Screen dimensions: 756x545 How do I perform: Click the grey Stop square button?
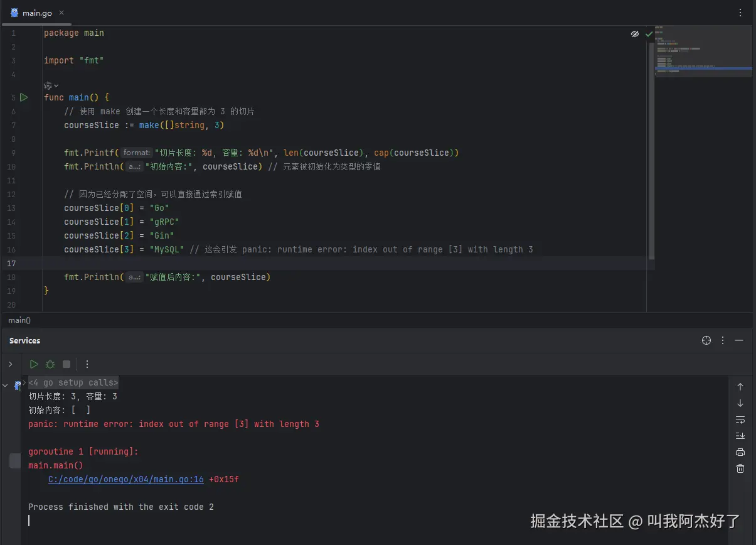pos(67,364)
